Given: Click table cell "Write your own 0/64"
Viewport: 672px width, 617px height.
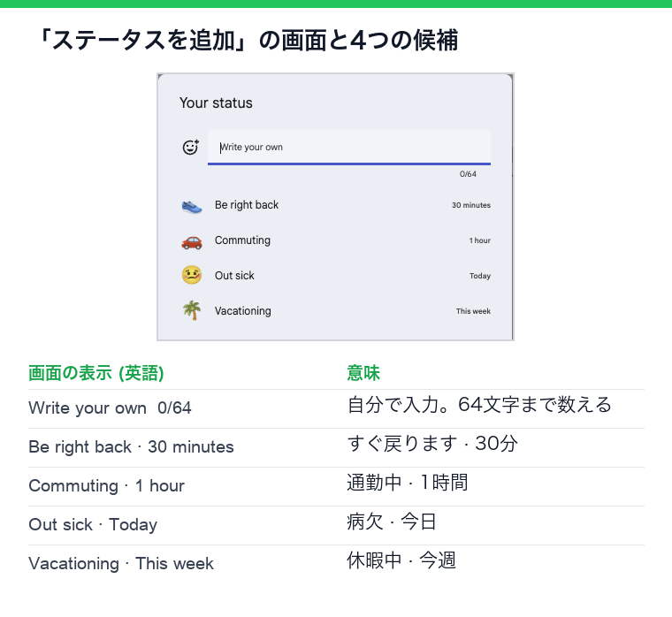Looking at the screenshot, I should pos(110,408).
